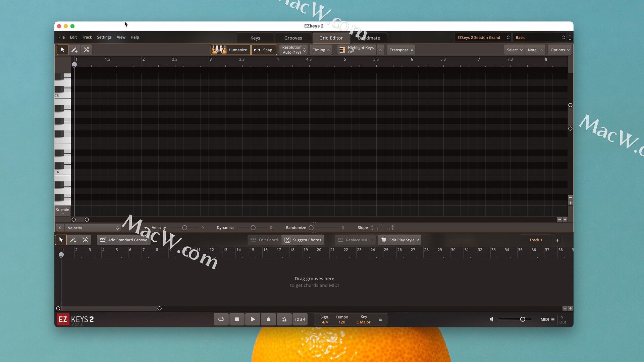Image resolution: width=644 pixels, height=362 pixels.
Task: Select the song track arrow pointer tool
Action: coord(61,240)
